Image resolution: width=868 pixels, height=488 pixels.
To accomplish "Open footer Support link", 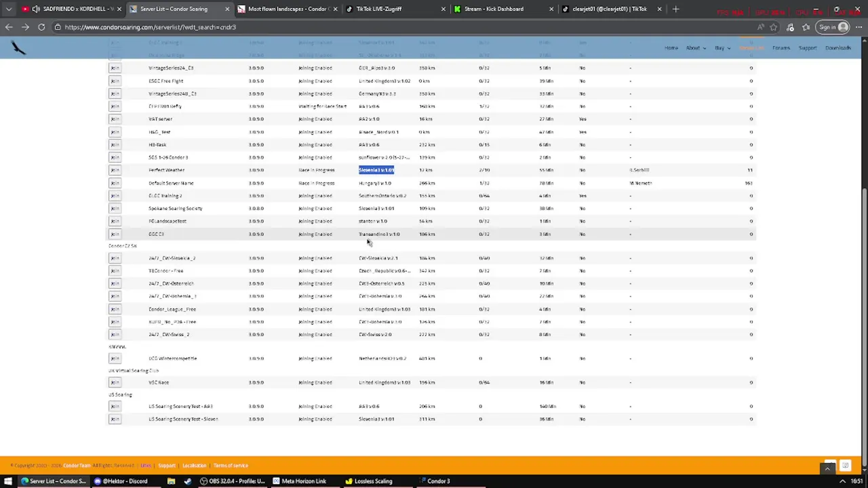I will click(x=167, y=466).
